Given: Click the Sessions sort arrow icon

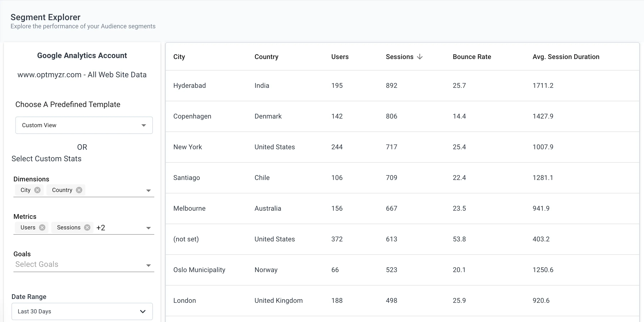Looking at the screenshot, I should (x=420, y=57).
